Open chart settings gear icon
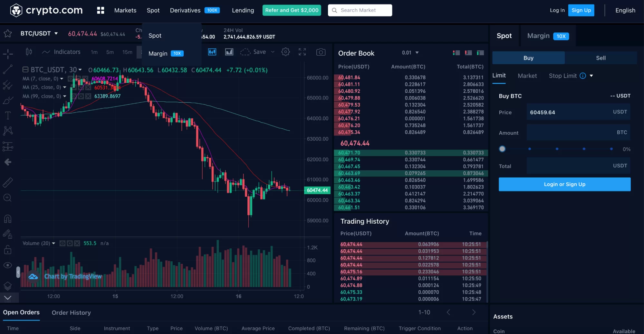Viewport: 644px width, 334px height. 285,52
